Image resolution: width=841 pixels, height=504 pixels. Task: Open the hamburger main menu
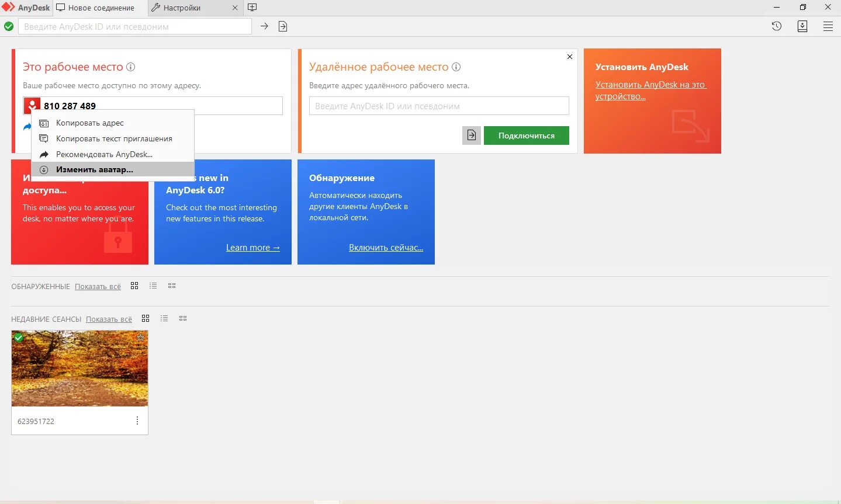828,26
